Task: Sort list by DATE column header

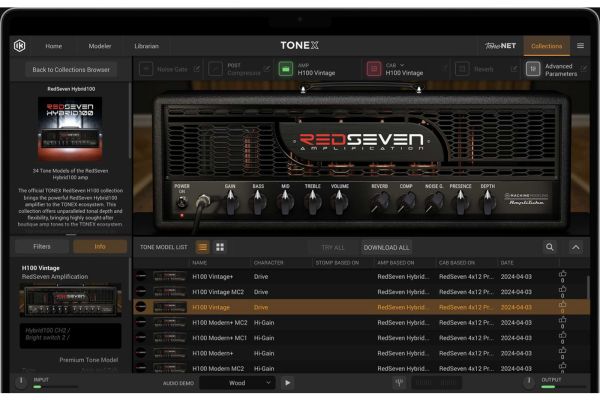Action: click(x=507, y=263)
